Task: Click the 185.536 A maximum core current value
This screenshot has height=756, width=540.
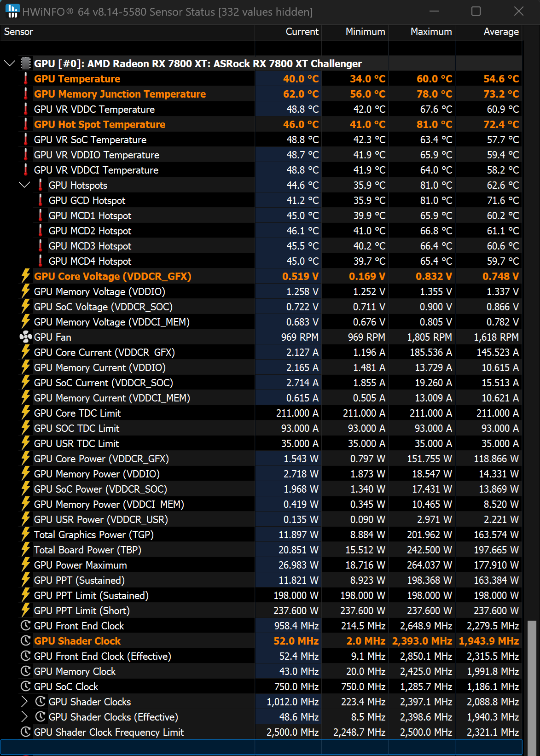Action: (x=431, y=352)
